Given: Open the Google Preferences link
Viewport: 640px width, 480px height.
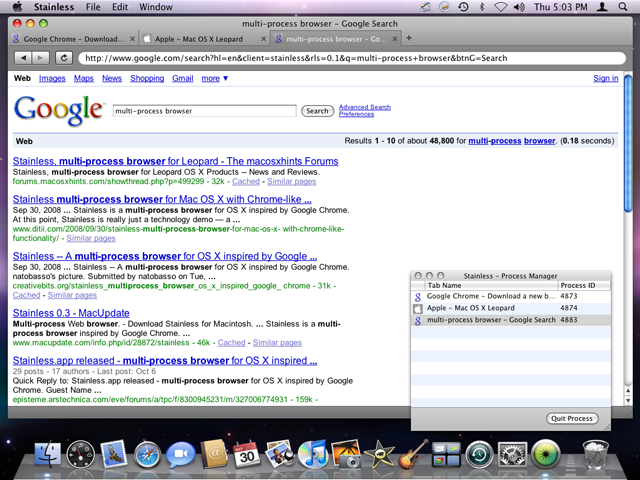Looking at the screenshot, I should (356, 114).
